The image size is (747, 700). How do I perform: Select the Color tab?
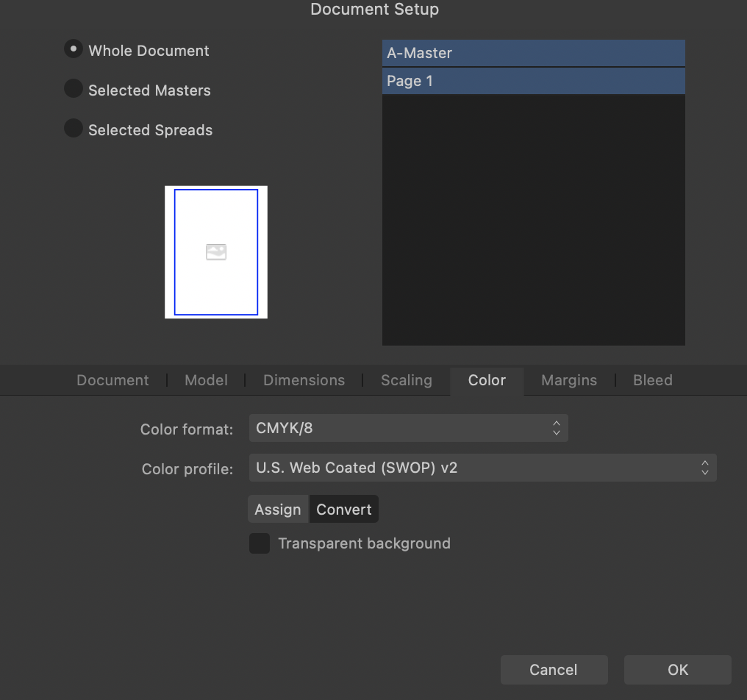(x=487, y=381)
